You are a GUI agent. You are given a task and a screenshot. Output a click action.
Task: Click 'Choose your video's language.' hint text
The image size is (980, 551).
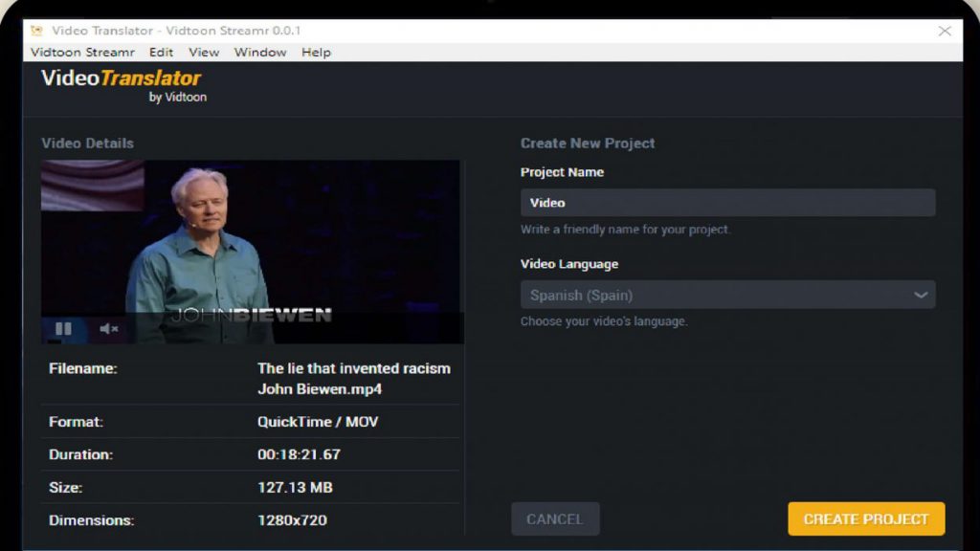click(x=604, y=321)
